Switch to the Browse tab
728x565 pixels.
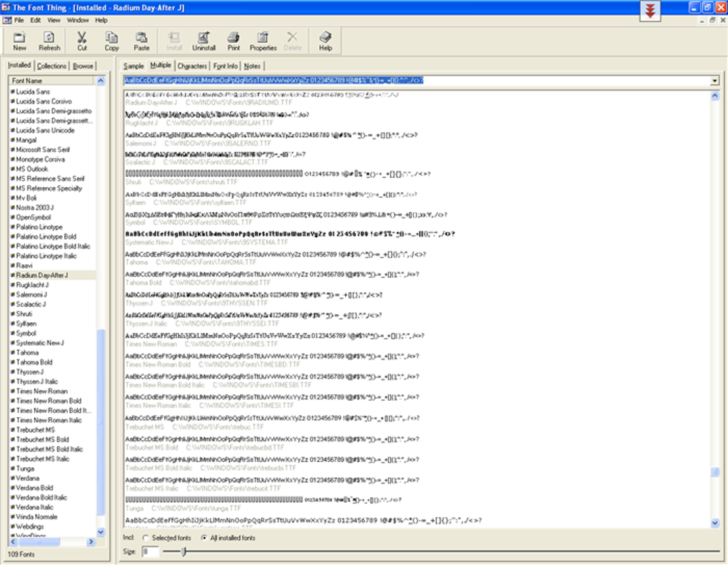(83, 66)
